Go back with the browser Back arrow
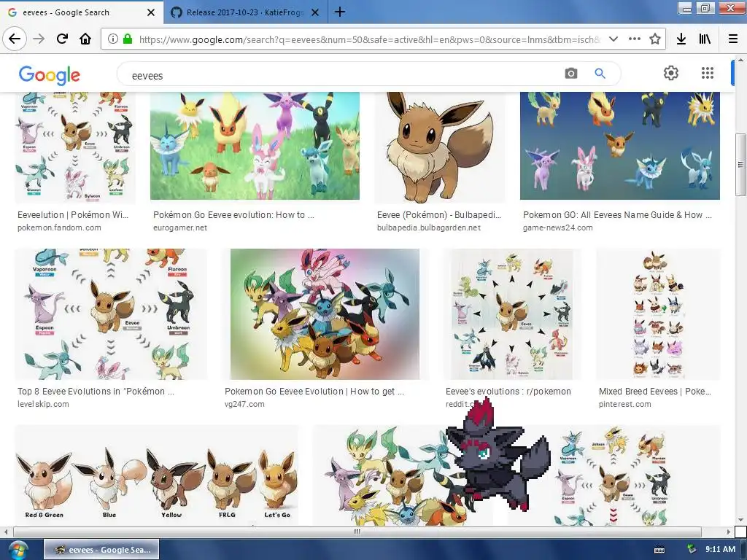The height and width of the screenshot is (560, 747). pyautogui.click(x=15, y=39)
